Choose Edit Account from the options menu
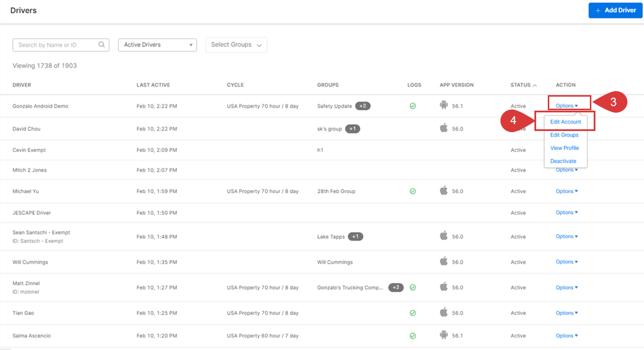This screenshot has height=350, width=644. coord(565,122)
